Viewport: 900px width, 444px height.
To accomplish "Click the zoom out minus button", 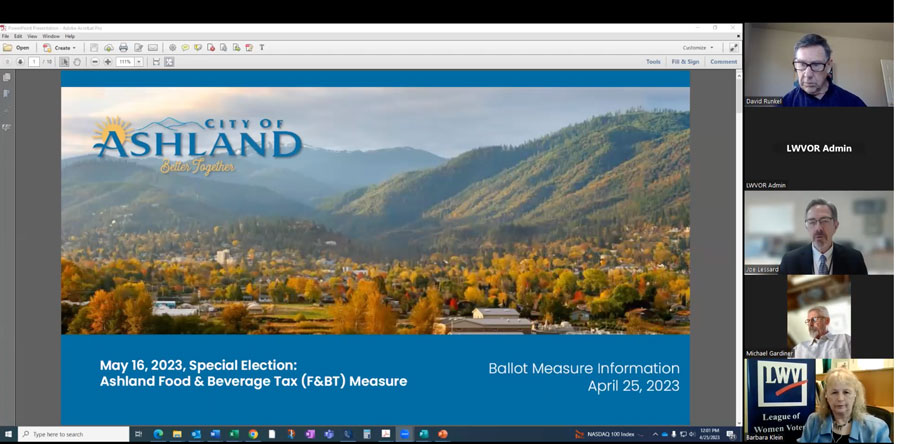I will (95, 61).
